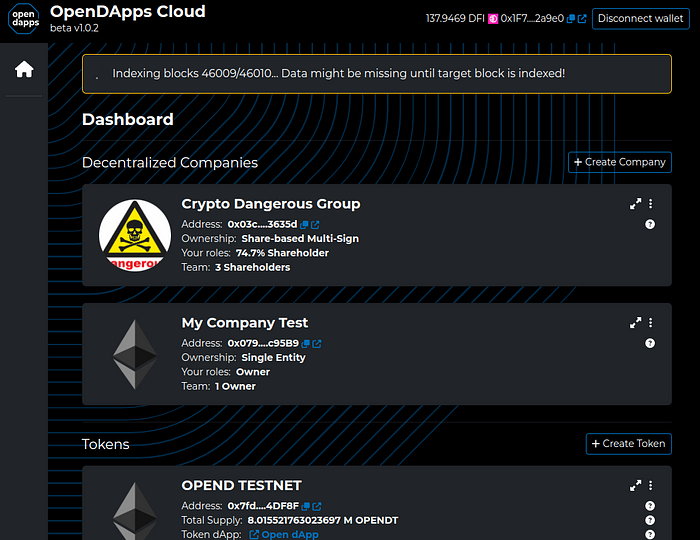Click the Crypto Dangerous Group logo image
This screenshot has height=540, width=700.
tap(135, 235)
